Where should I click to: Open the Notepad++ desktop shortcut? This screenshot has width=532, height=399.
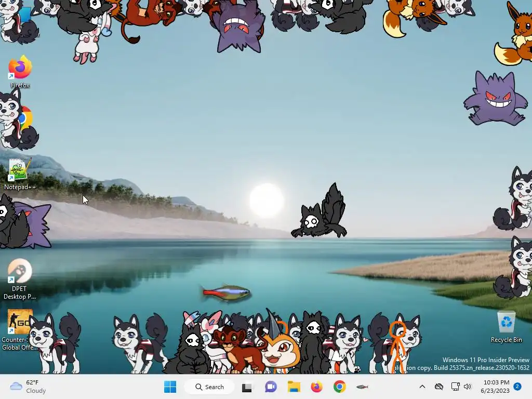pyautogui.click(x=20, y=174)
